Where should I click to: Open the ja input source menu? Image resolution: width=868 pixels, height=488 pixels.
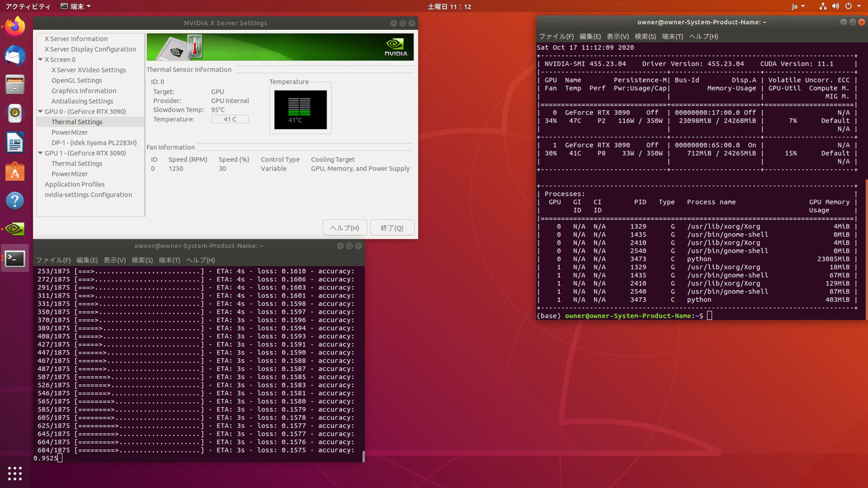coord(797,7)
